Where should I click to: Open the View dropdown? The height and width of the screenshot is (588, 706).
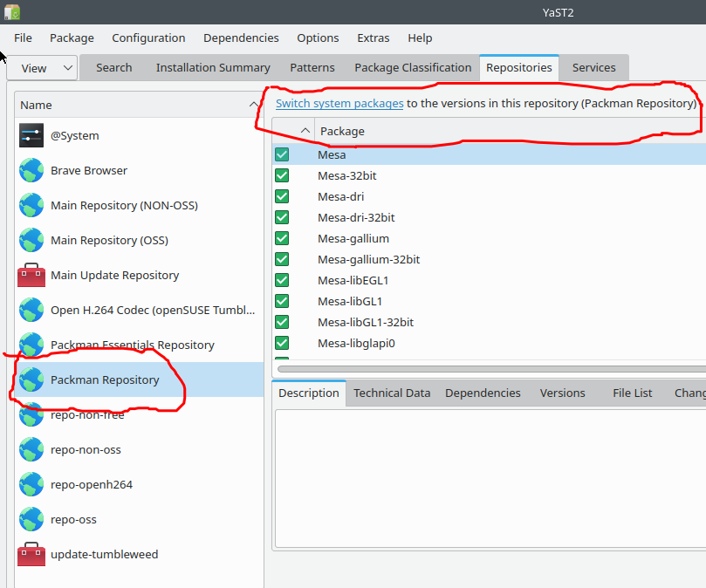(x=41, y=67)
